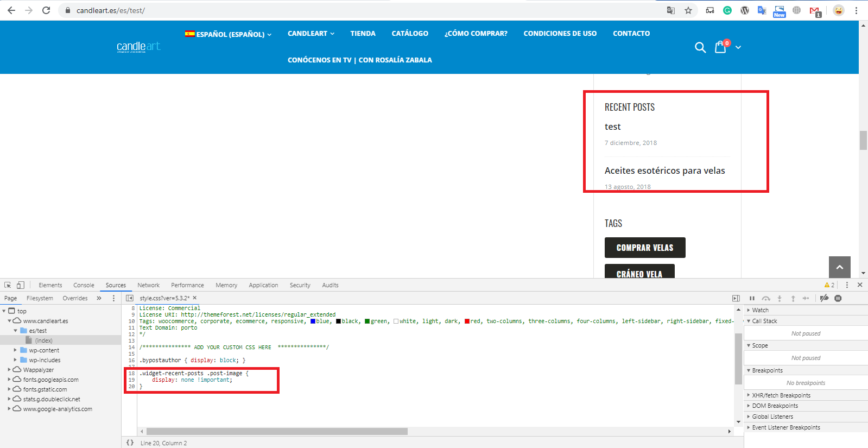
Task: Close the style.css?ver=5.3.2 file tab
Action: [195, 298]
